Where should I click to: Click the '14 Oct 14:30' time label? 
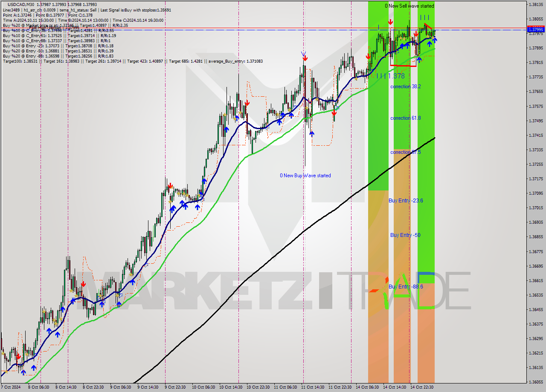click(x=395, y=387)
